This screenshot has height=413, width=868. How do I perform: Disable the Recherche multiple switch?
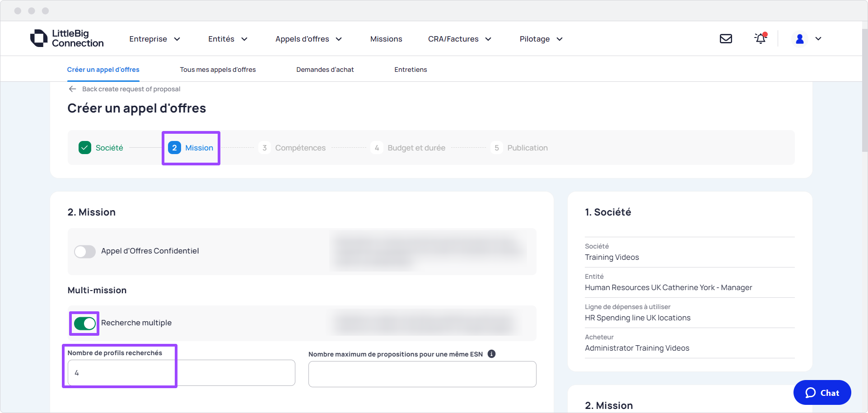[85, 323]
